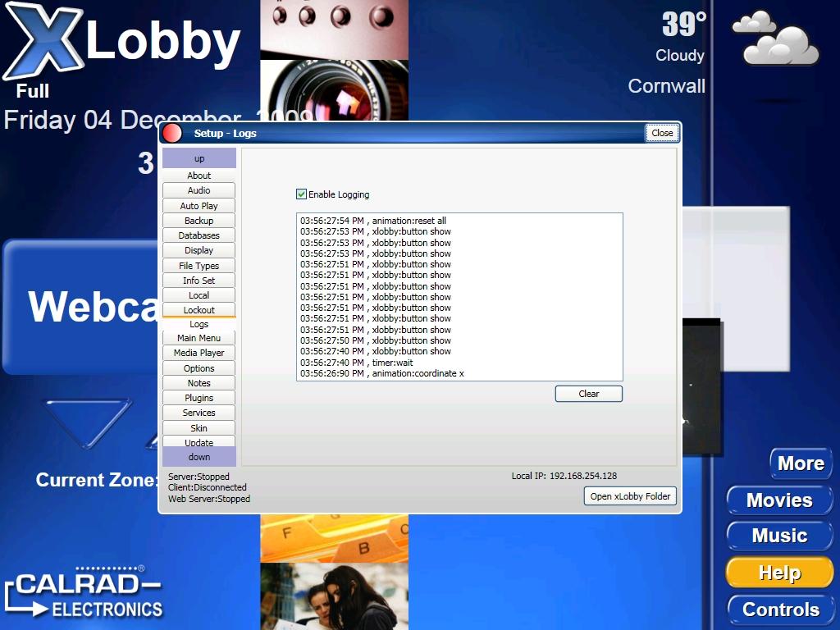
Task: Open the Update setup page
Action: (x=199, y=441)
